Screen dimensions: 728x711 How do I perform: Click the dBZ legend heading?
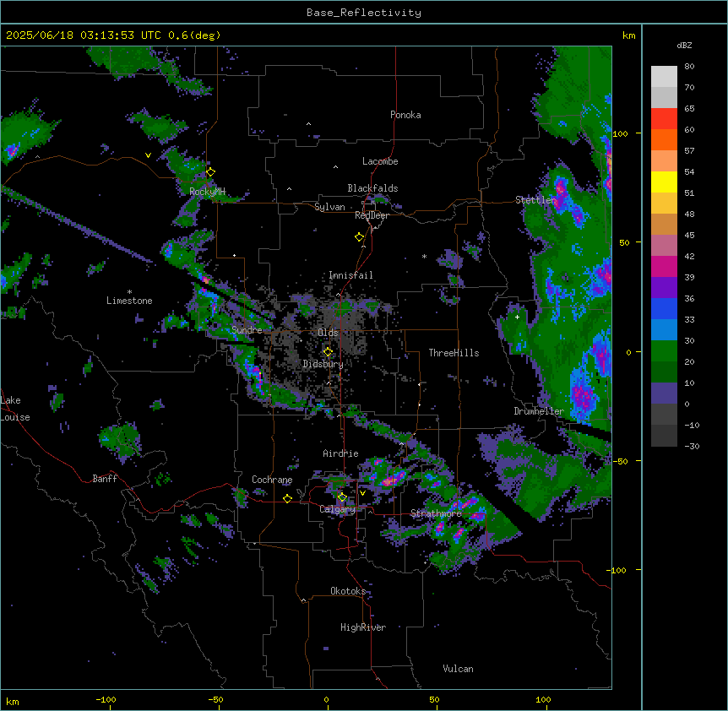click(684, 45)
